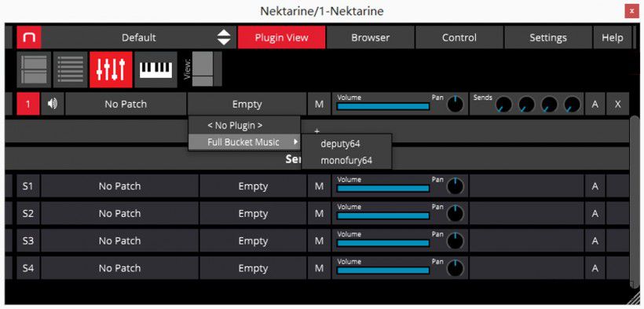This screenshot has width=644, height=309.
Task: Toggle mute on the S1 send
Action: pyautogui.click(x=319, y=186)
